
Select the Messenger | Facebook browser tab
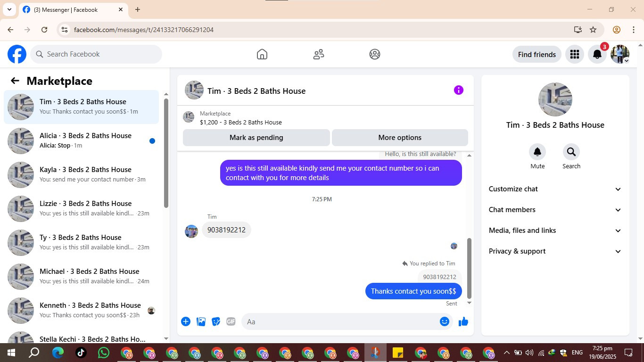click(x=73, y=9)
